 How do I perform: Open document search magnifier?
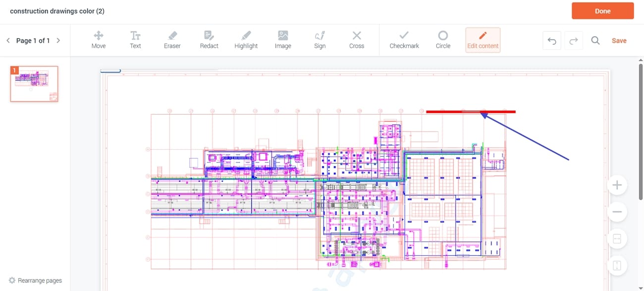[x=595, y=41]
